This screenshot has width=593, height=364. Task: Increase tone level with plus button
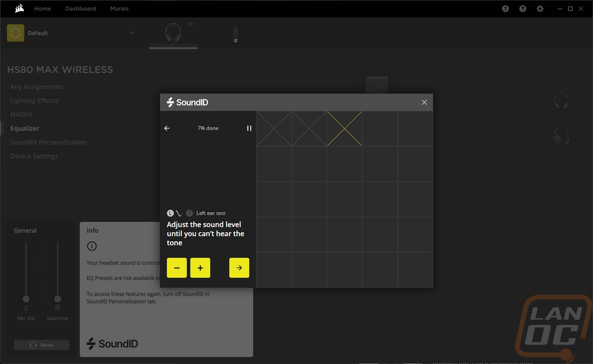tap(200, 267)
